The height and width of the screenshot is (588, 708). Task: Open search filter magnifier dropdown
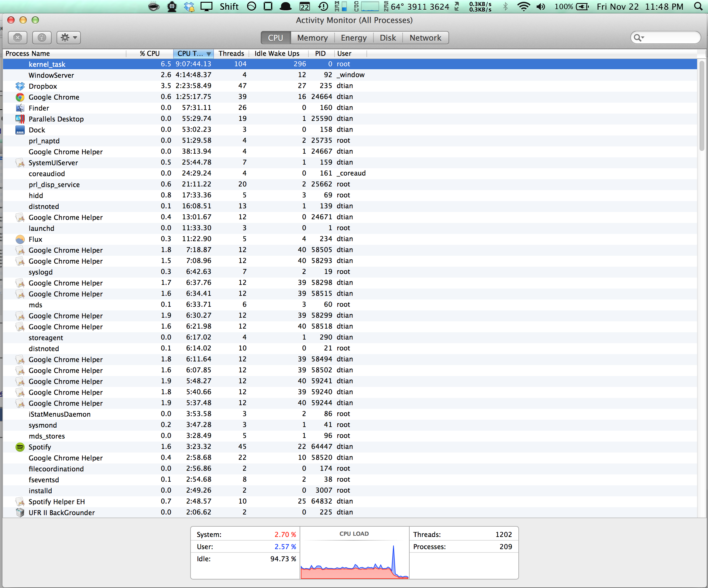pyautogui.click(x=638, y=38)
